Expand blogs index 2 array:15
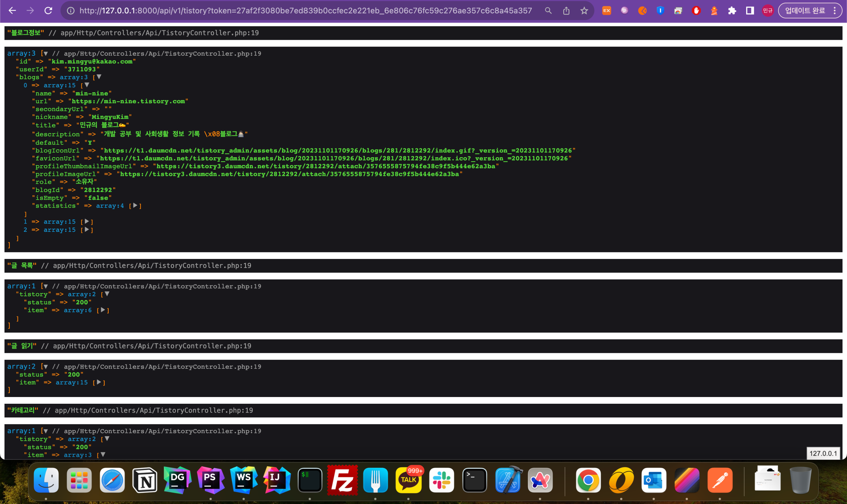Screen dimensions: 847x504 87,230
